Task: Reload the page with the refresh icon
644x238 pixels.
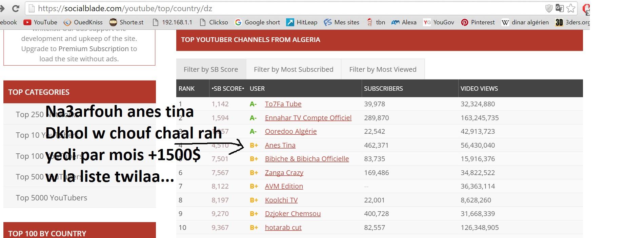Action: (x=16, y=8)
